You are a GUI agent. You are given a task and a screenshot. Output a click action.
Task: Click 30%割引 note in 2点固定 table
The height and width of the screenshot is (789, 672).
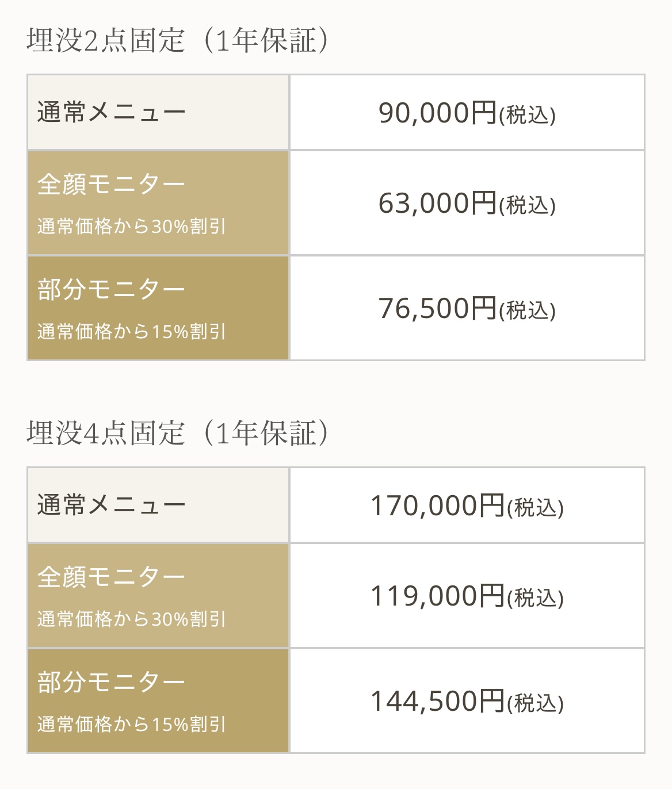pyautogui.click(x=131, y=227)
